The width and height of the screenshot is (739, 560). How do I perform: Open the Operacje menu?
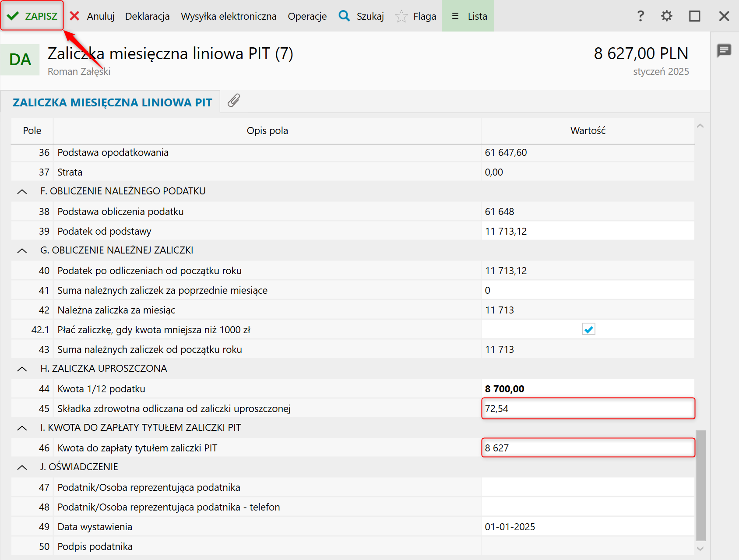(307, 16)
